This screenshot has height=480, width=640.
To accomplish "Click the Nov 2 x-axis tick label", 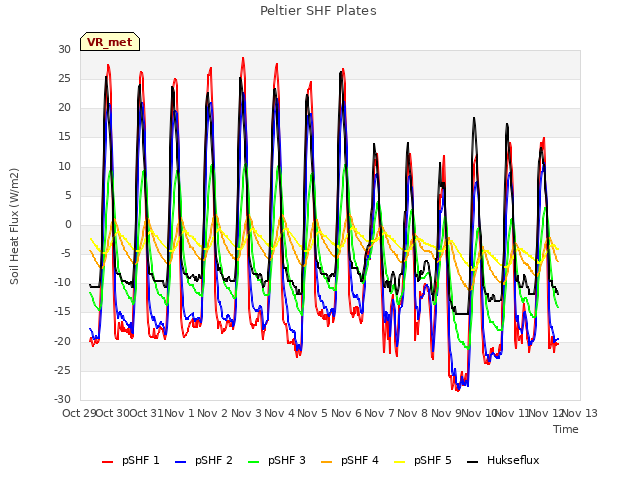I will point(212,413).
